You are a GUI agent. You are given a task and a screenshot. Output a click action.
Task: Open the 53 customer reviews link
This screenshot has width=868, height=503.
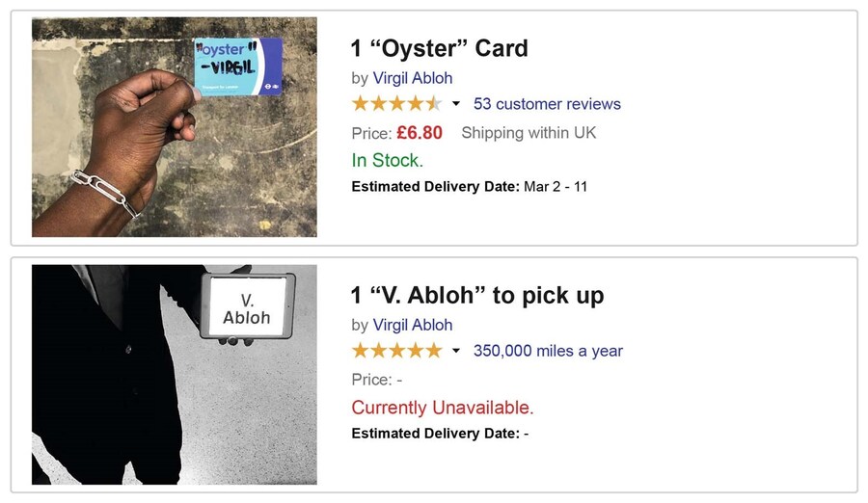pyautogui.click(x=547, y=104)
